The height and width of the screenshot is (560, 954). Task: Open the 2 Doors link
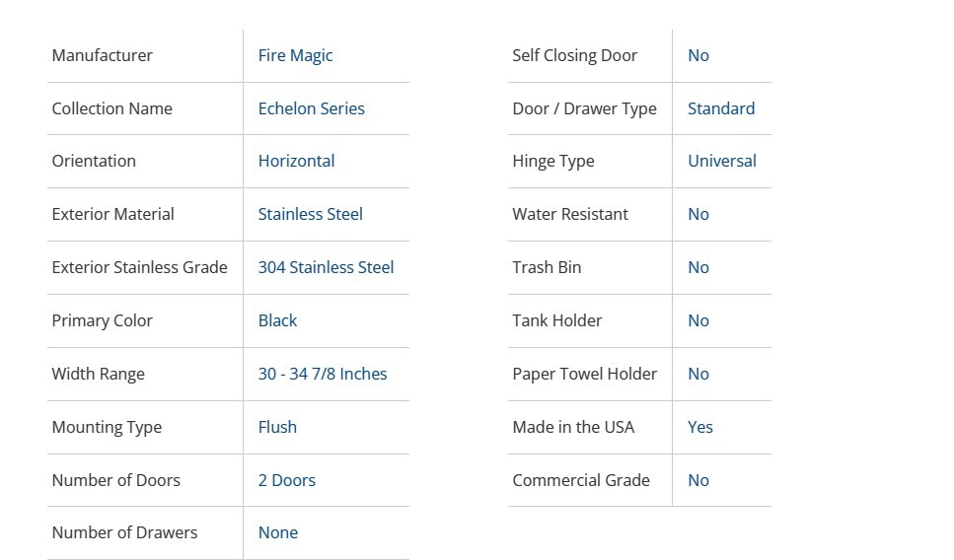click(286, 480)
